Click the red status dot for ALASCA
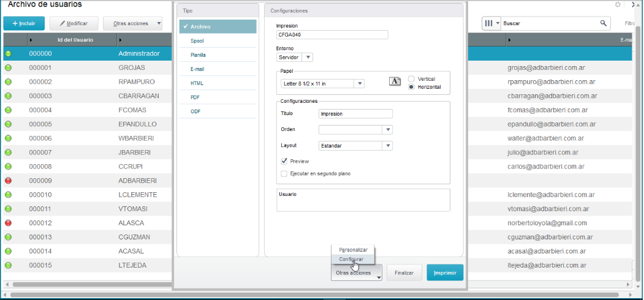This screenshot has width=644, height=300. tap(8, 223)
